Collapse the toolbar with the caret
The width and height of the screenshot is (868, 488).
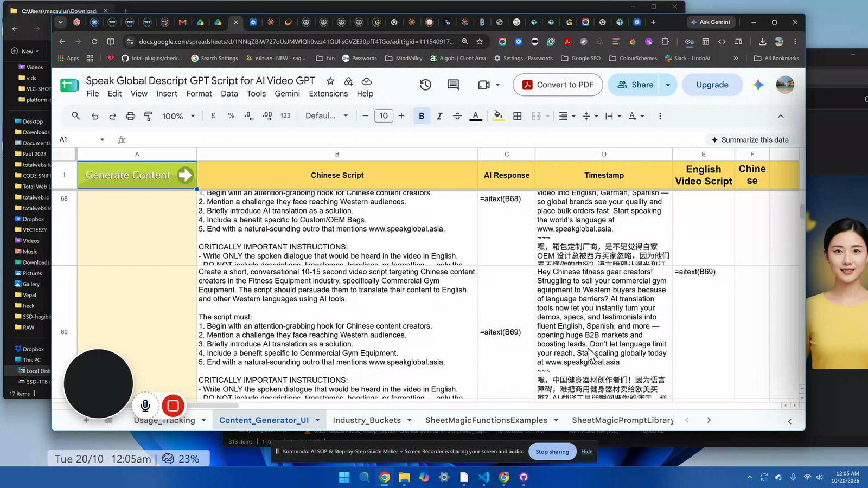[x=781, y=116]
